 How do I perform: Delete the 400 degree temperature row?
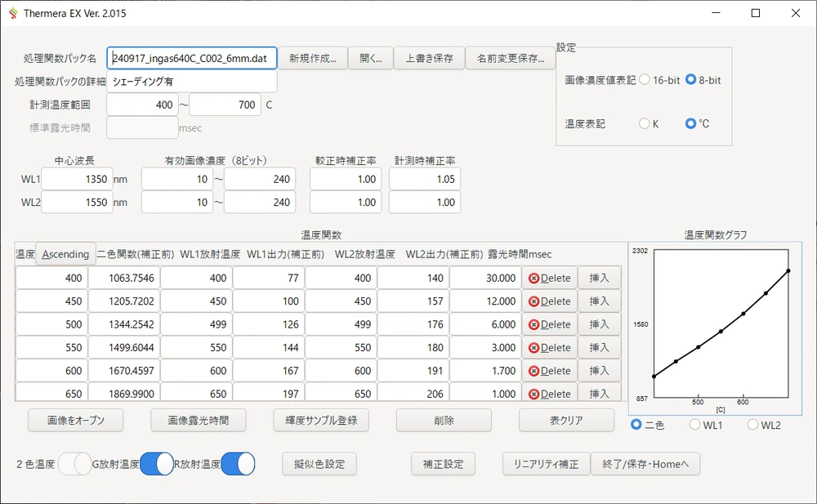click(550, 278)
